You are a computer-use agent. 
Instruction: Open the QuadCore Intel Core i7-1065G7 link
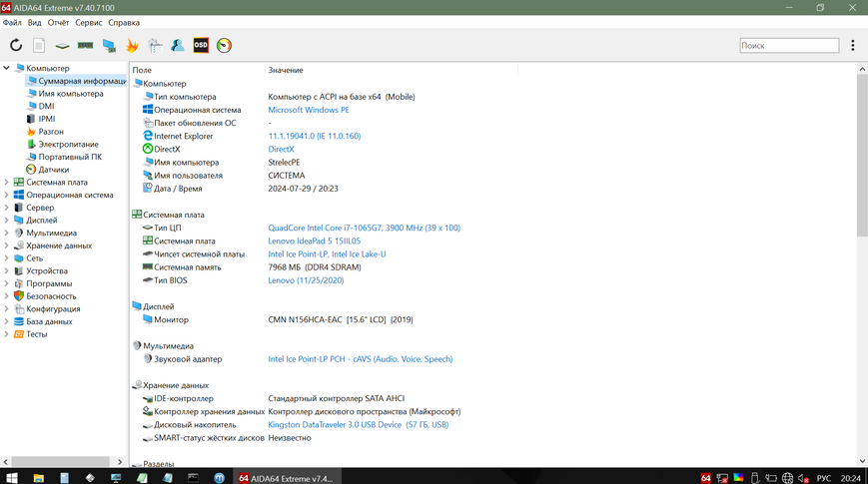[365, 228]
